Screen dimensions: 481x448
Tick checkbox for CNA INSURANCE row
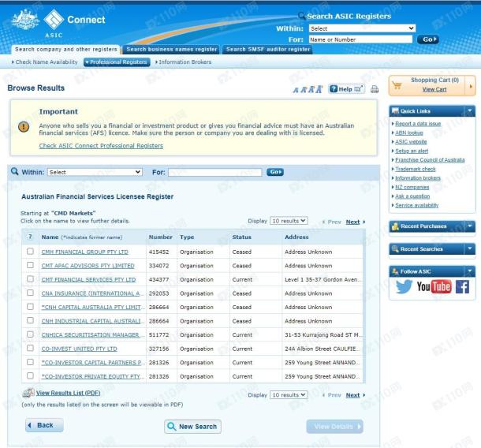(30, 293)
